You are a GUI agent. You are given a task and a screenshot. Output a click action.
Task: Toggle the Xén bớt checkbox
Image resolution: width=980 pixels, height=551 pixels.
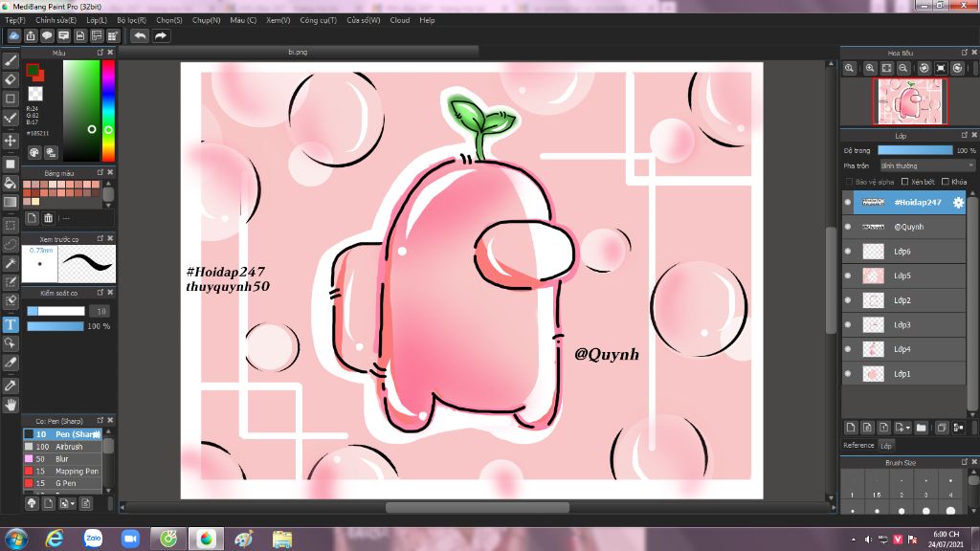point(904,182)
